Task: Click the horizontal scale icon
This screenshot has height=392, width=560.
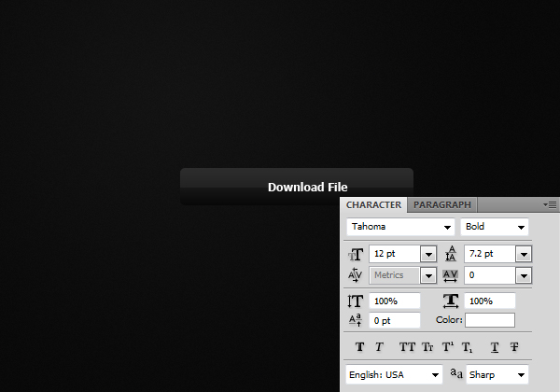Action: coord(451,301)
